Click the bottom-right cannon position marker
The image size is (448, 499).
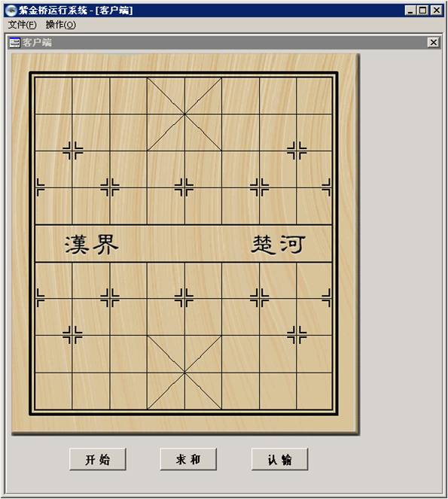(297, 335)
